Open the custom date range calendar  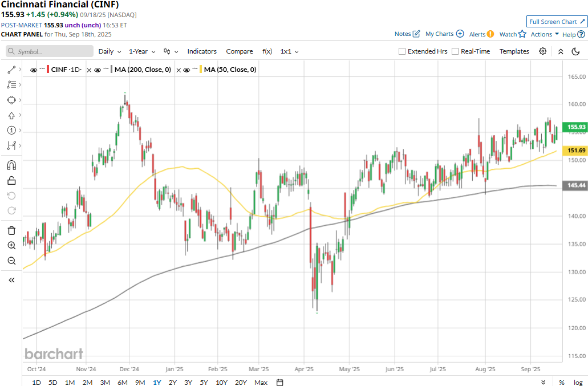tap(280, 382)
